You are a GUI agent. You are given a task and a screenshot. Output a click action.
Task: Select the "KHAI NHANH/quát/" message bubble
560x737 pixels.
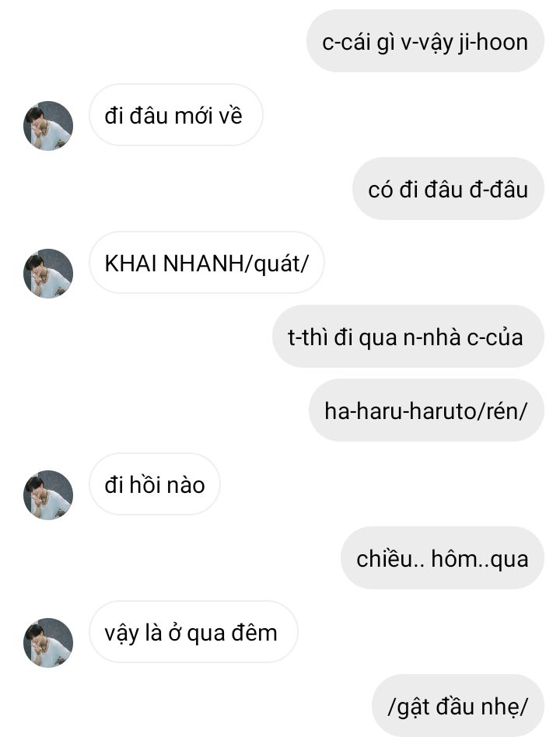pyautogui.click(x=206, y=263)
